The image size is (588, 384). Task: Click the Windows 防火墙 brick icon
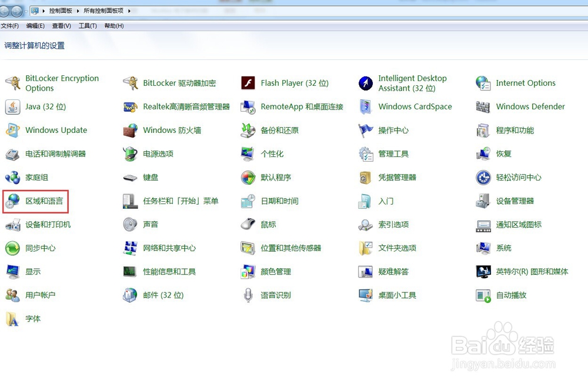[x=131, y=130]
